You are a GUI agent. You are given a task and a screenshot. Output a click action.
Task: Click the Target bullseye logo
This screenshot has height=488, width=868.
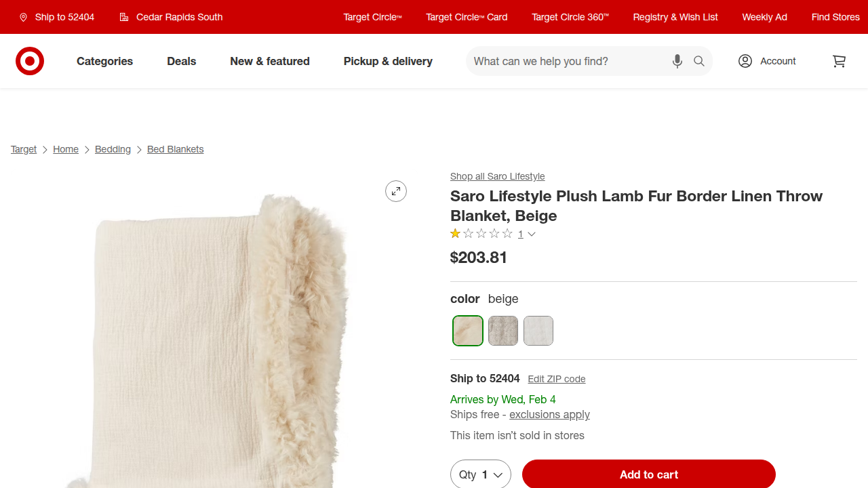click(30, 61)
